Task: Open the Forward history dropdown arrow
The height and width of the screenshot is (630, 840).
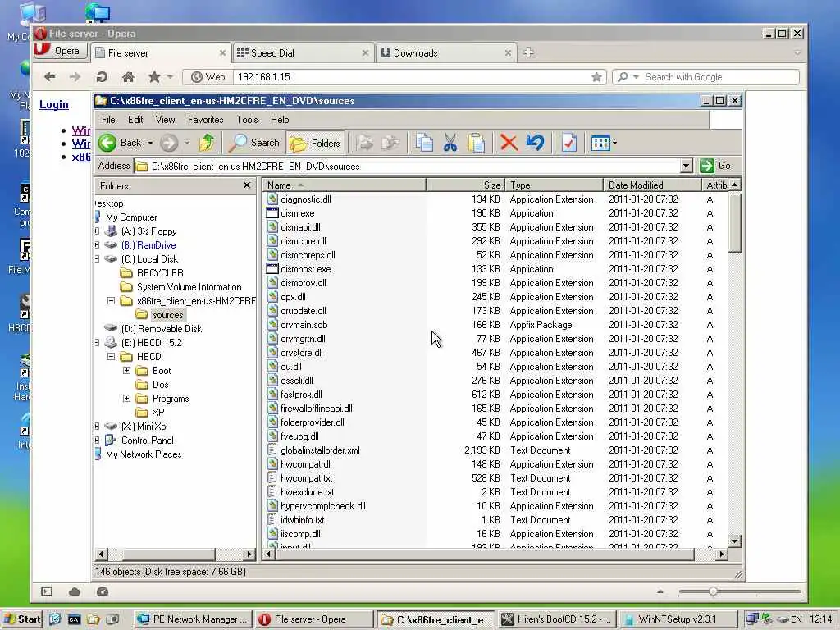Action: coord(187,143)
